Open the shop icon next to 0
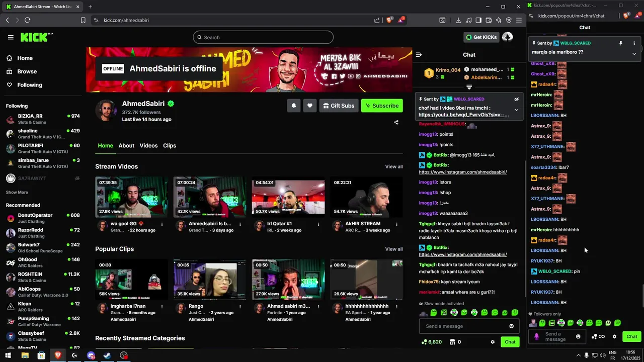 click(452, 342)
